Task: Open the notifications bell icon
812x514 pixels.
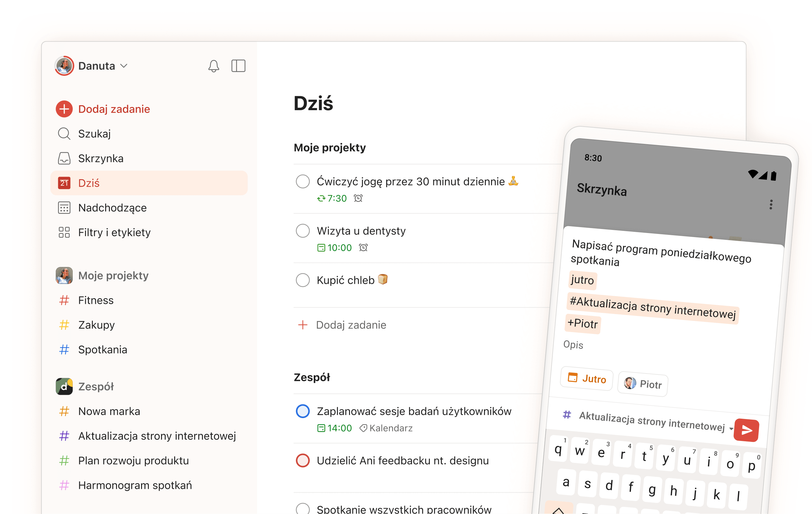Action: pos(214,66)
